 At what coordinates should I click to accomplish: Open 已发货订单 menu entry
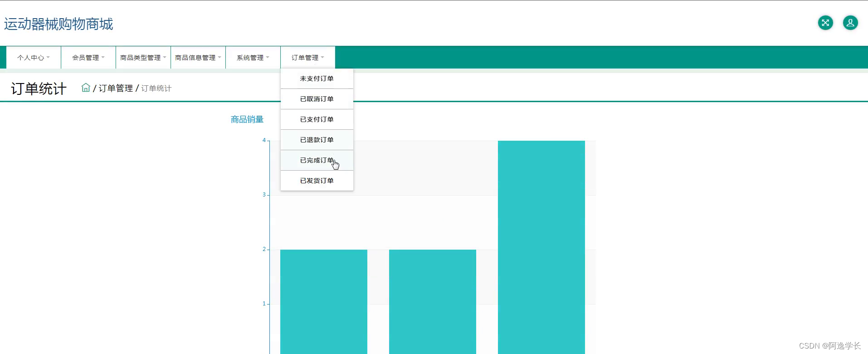click(x=317, y=181)
